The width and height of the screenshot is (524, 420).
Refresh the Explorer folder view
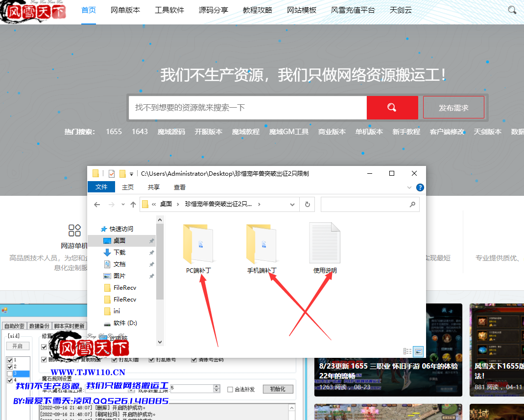pos(308,204)
